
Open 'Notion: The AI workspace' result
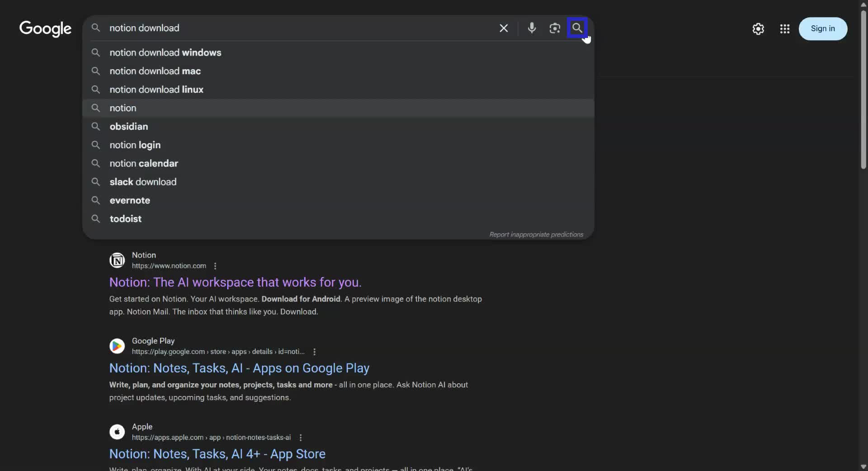[x=235, y=282]
